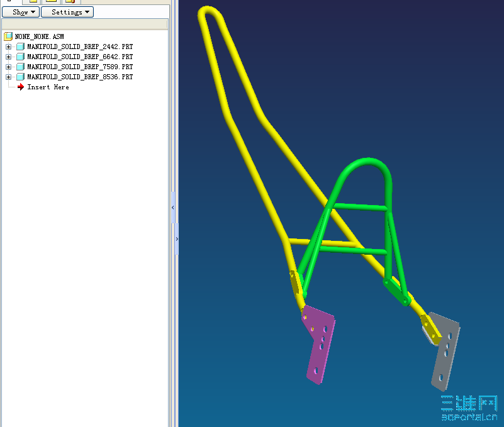504x427 pixels.
Task: Select NONE_NONE.ASM in model tree
Action: coord(39,36)
